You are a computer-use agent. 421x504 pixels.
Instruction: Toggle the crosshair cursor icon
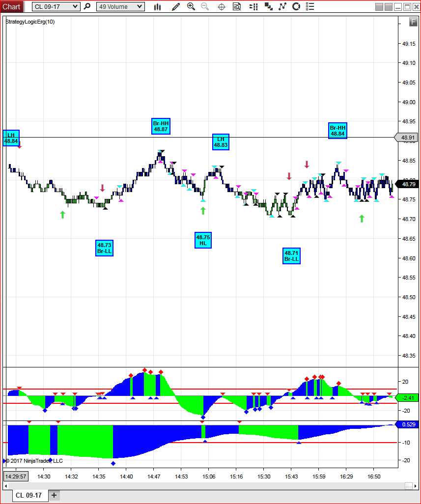[222, 7]
